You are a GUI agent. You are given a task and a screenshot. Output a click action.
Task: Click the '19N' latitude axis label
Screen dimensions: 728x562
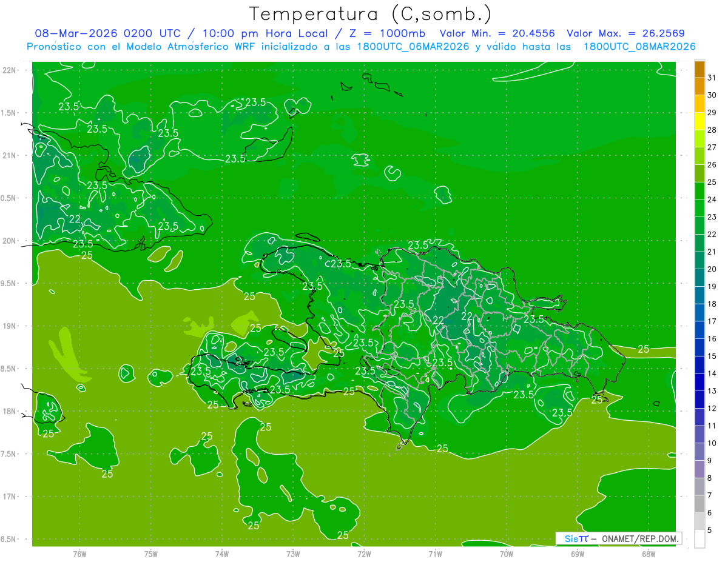[x=10, y=326]
